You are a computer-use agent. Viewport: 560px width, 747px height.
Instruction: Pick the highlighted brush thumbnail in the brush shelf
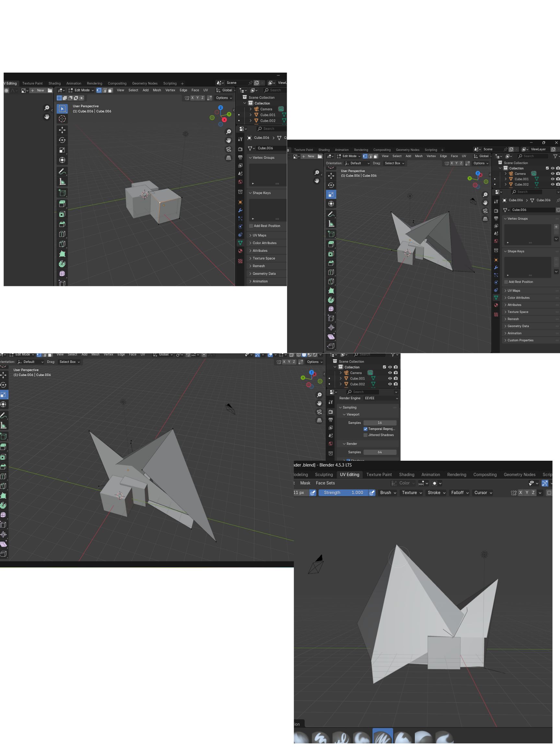tap(382, 737)
